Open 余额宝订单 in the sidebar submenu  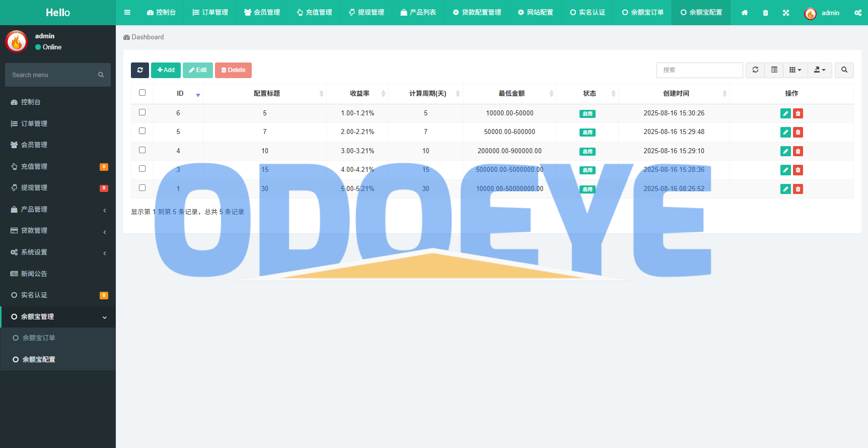tap(58, 338)
